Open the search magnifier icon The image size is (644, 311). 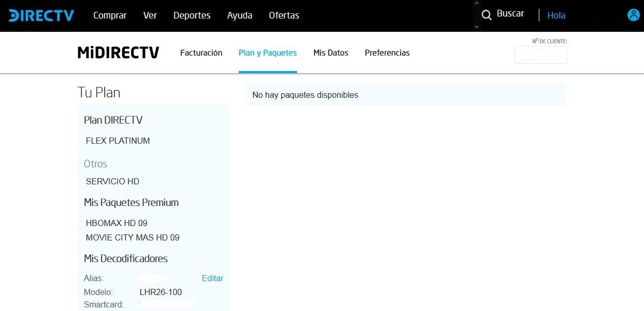pos(487,15)
